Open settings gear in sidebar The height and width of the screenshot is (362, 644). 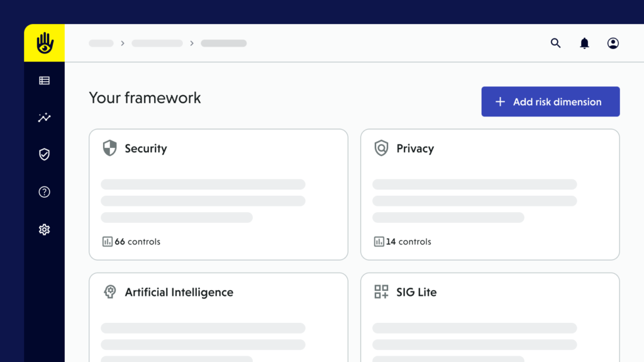point(44,230)
